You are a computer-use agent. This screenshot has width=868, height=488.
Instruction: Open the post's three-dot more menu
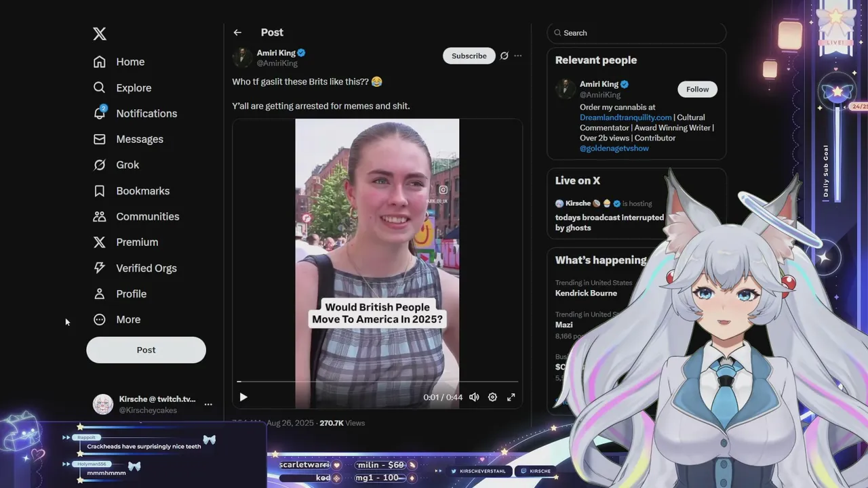coord(518,56)
